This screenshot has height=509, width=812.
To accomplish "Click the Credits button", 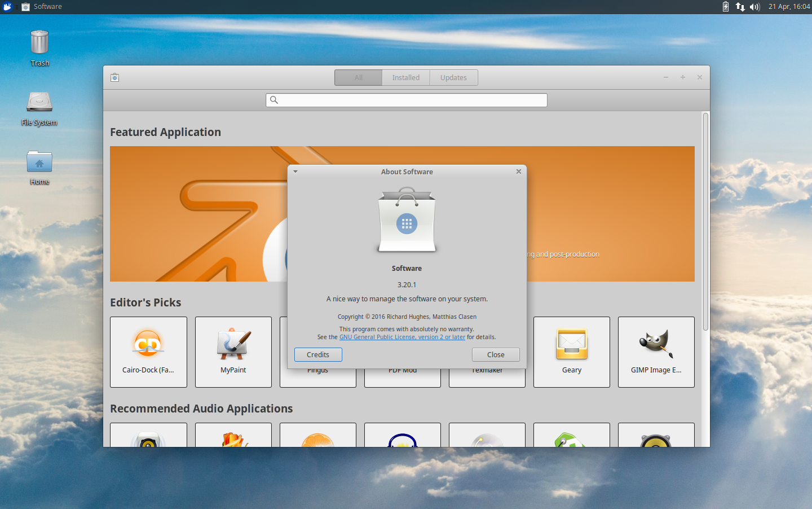I will 318,354.
